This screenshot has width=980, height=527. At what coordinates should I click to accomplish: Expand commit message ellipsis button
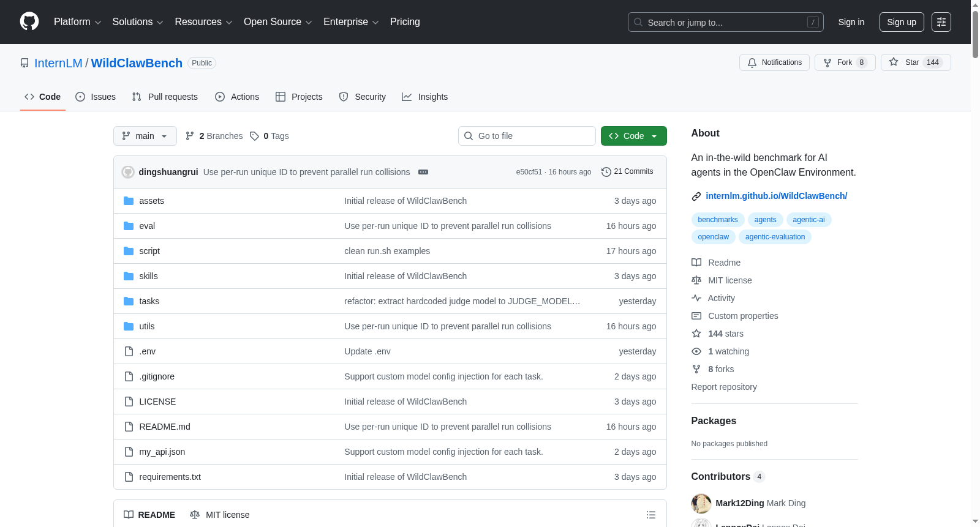coord(423,172)
